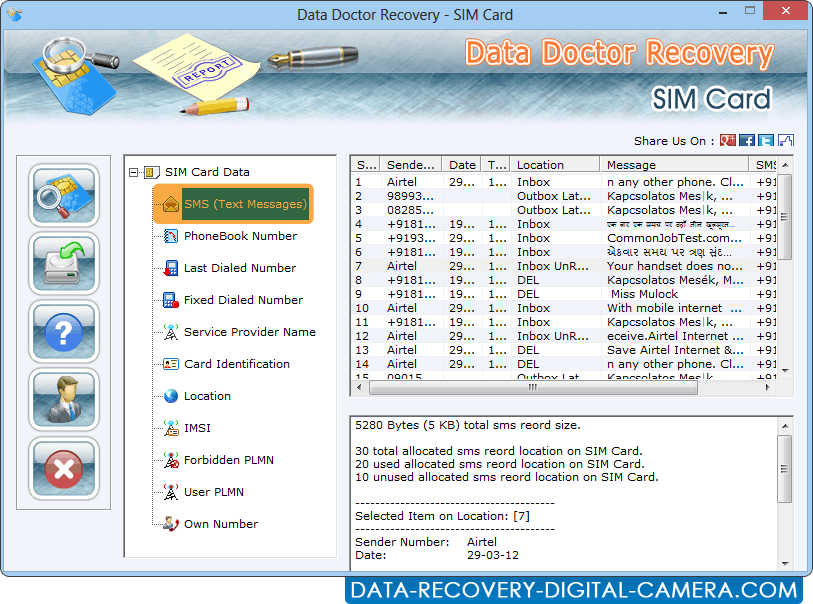
Task: Select row 3 sender 08285...
Action: click(564, 210)
